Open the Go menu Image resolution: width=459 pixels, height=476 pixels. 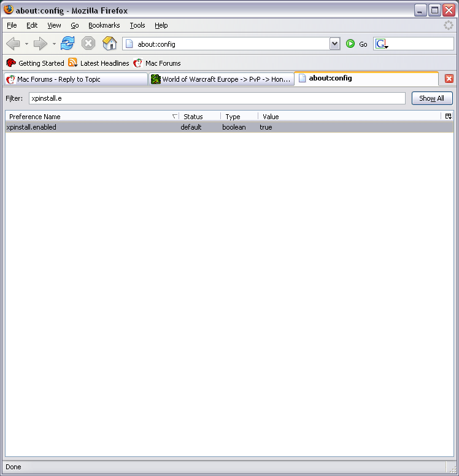[75, 25]
